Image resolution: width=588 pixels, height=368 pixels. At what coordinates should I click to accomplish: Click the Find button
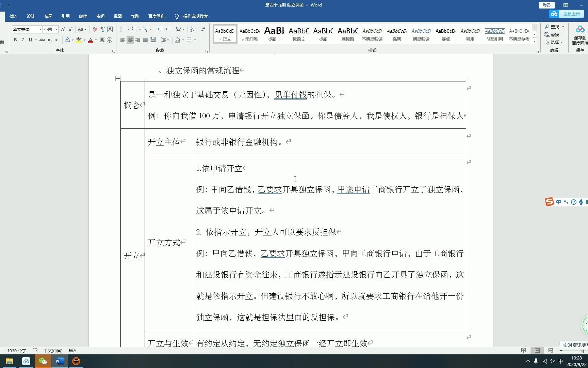(553, 27)
